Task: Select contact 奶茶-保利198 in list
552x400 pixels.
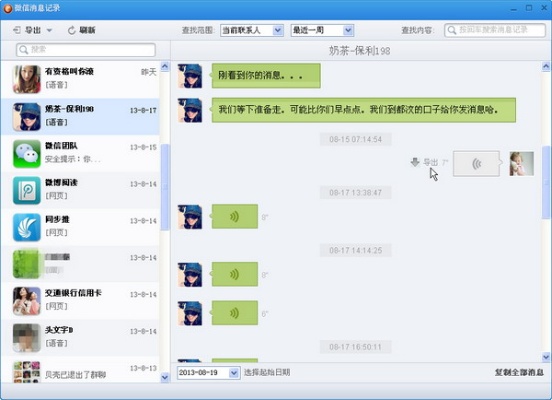Action: coord(80,117)
